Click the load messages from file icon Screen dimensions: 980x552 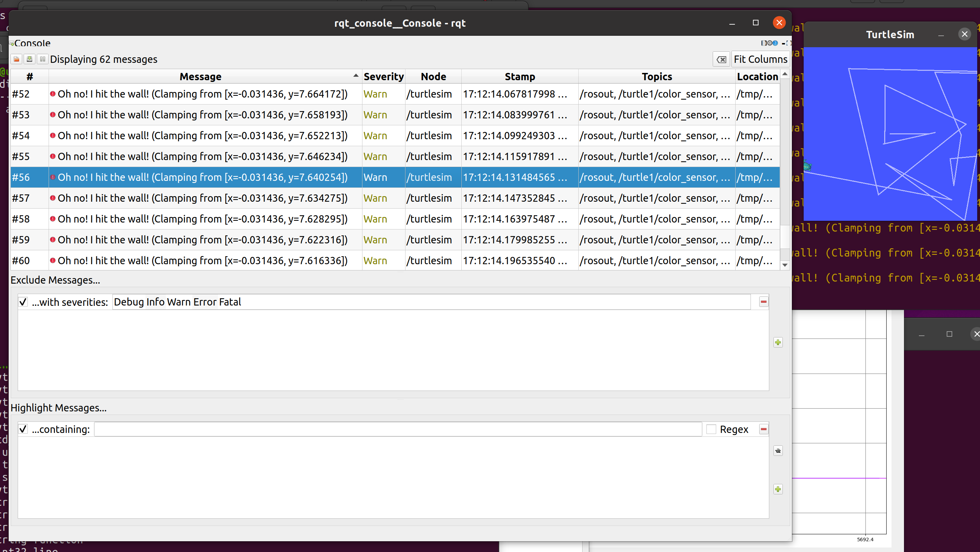click(16, 59)
